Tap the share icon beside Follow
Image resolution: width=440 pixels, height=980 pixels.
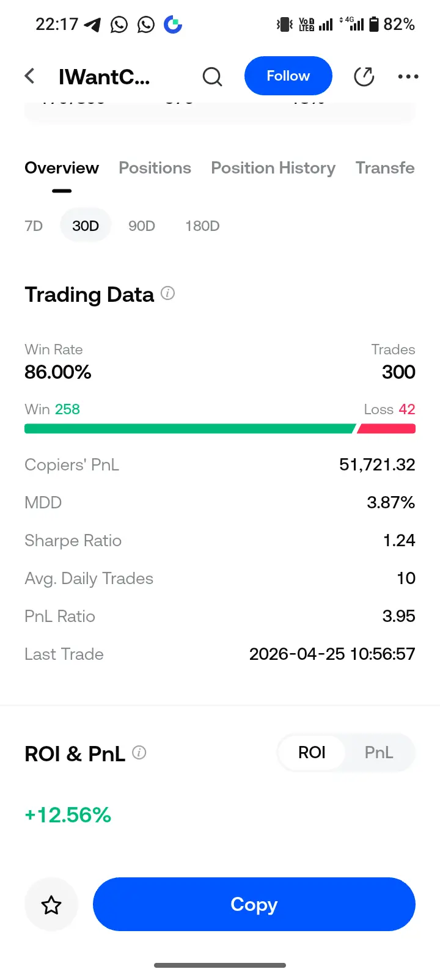[364, 77]
